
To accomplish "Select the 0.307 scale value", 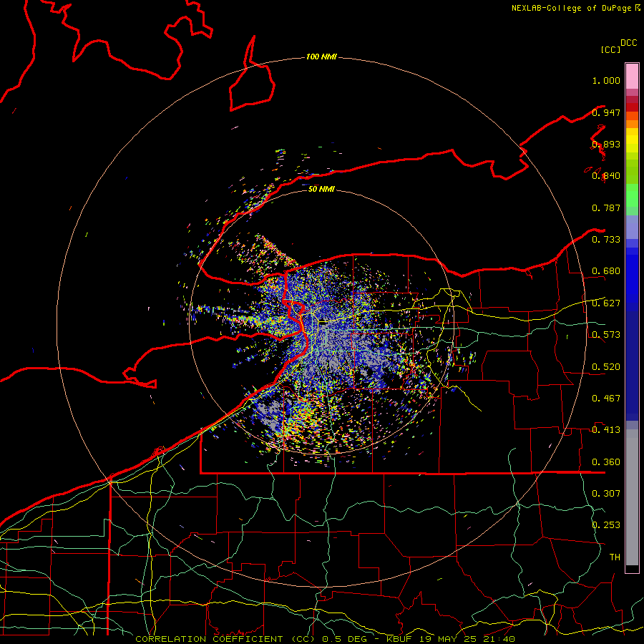I will 606,493.
